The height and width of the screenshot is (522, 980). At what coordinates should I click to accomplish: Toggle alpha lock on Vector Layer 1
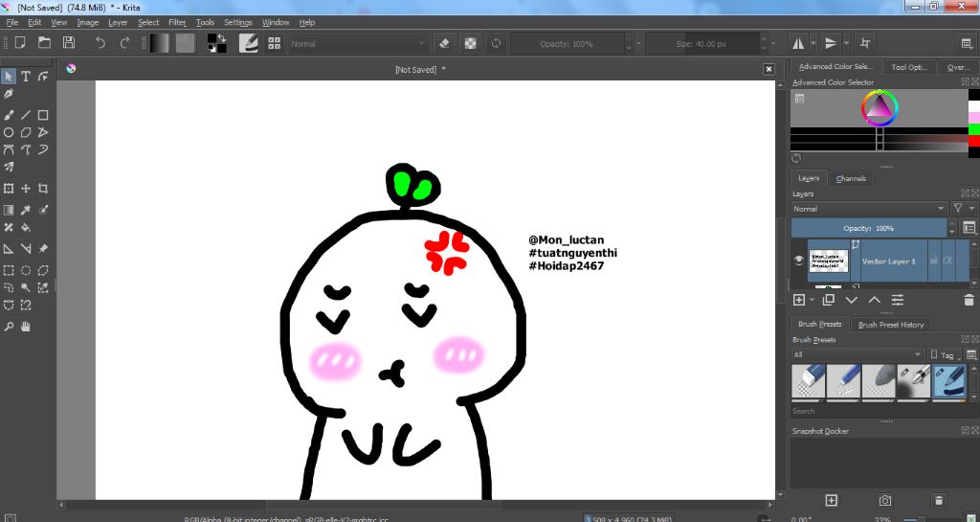tap(947, 261)
